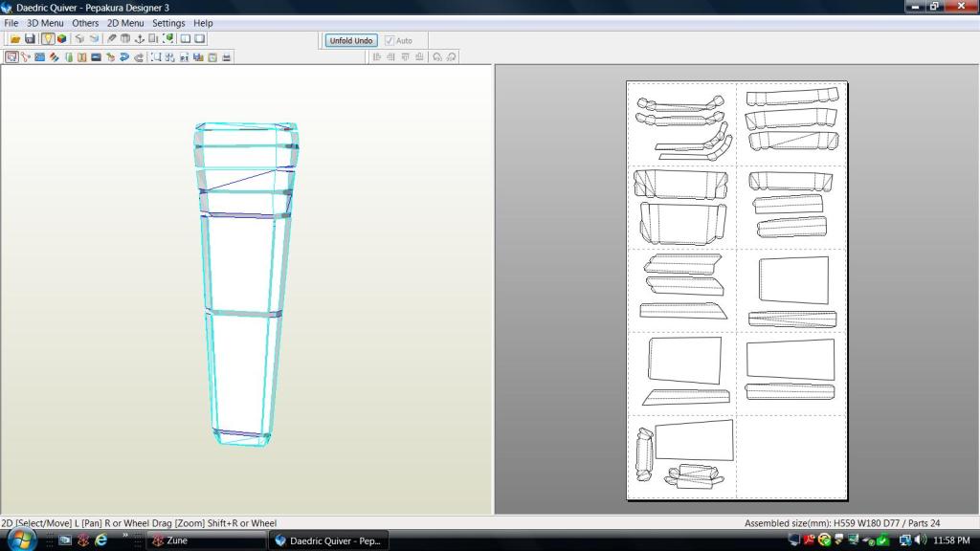Expand the Settings menu
Screen dimensions: 980x551
(168, 23)
